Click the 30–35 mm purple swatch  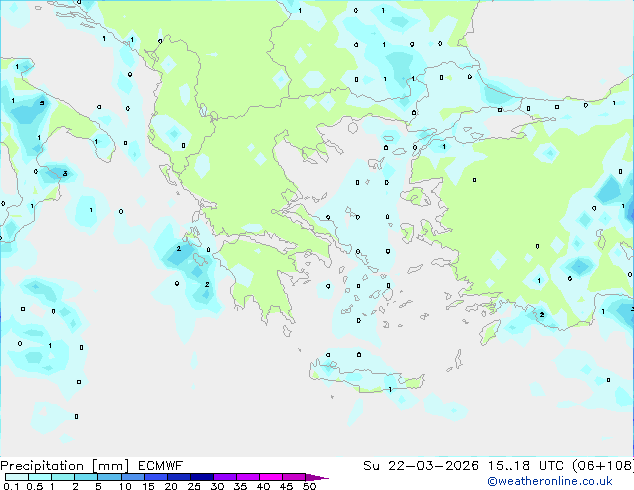(x=224, y=477)
